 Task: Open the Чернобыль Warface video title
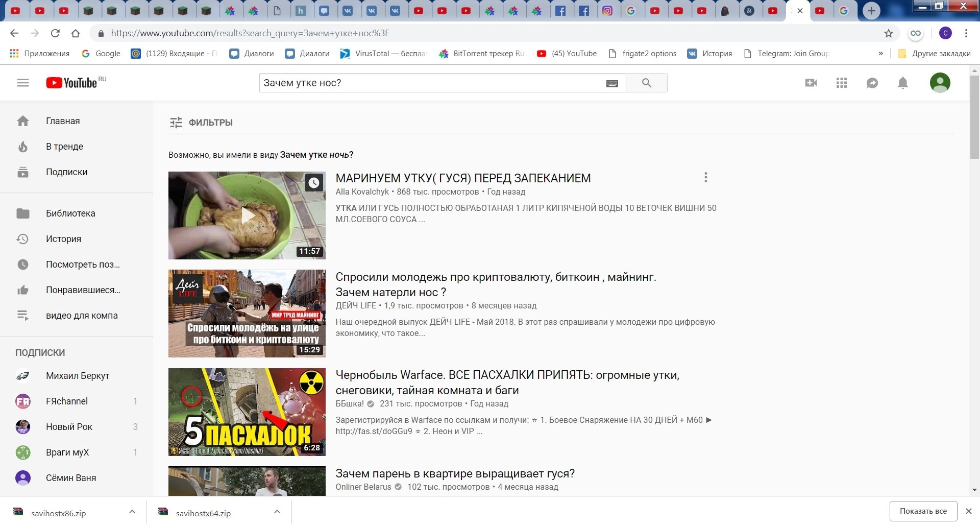(507, 382)
